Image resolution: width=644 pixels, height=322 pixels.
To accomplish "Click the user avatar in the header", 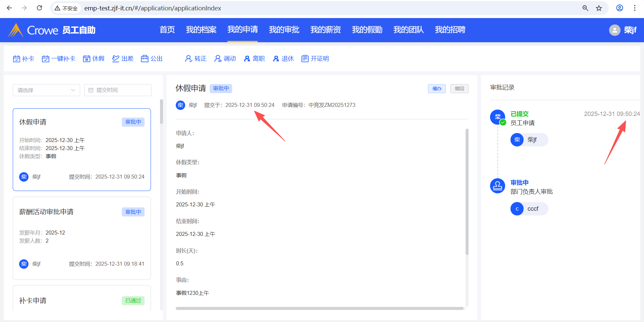I will [x=614, y=30].
